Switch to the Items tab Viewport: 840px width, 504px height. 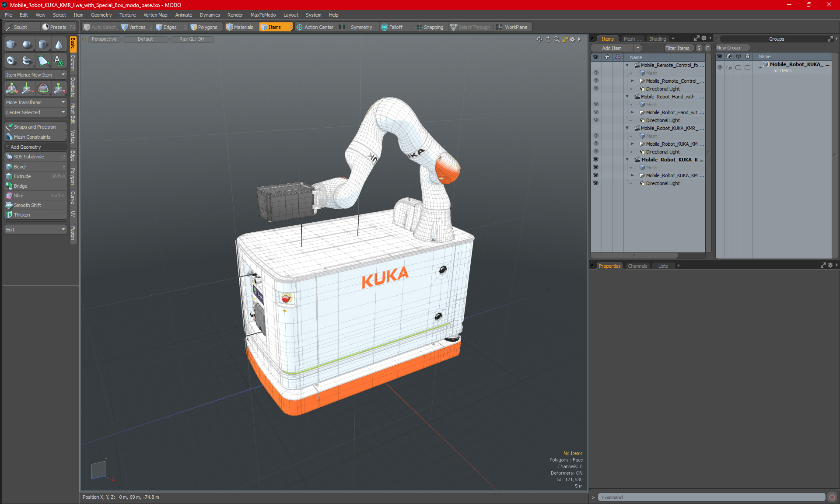[x=273, y=27]
